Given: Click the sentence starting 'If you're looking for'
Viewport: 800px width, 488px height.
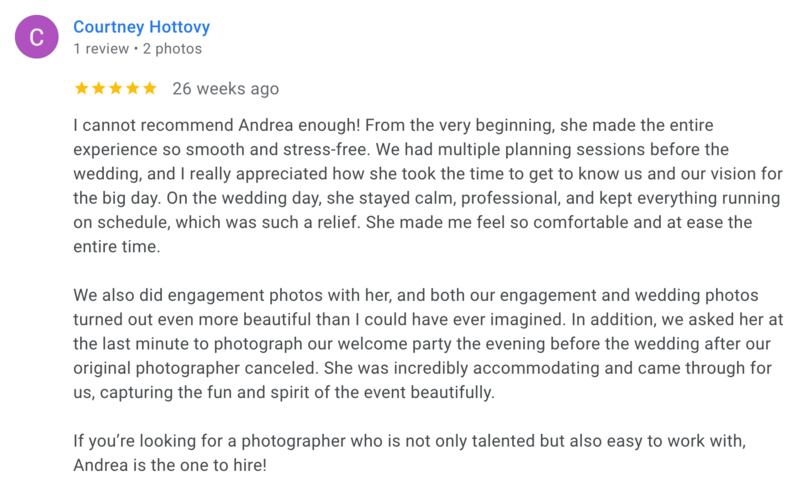Looking at the screenshot, I should [409, 441].
